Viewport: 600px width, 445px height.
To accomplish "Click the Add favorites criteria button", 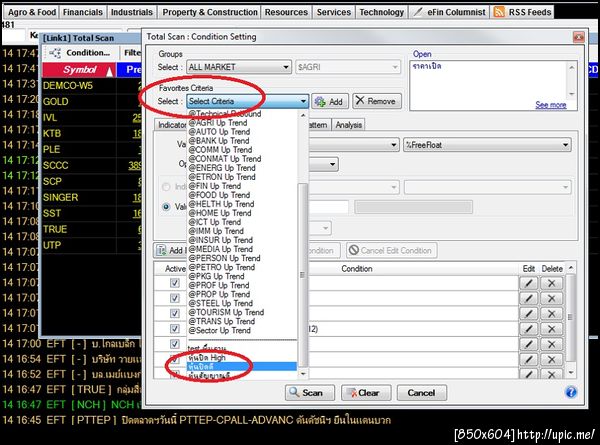I will tap(330, 101).
